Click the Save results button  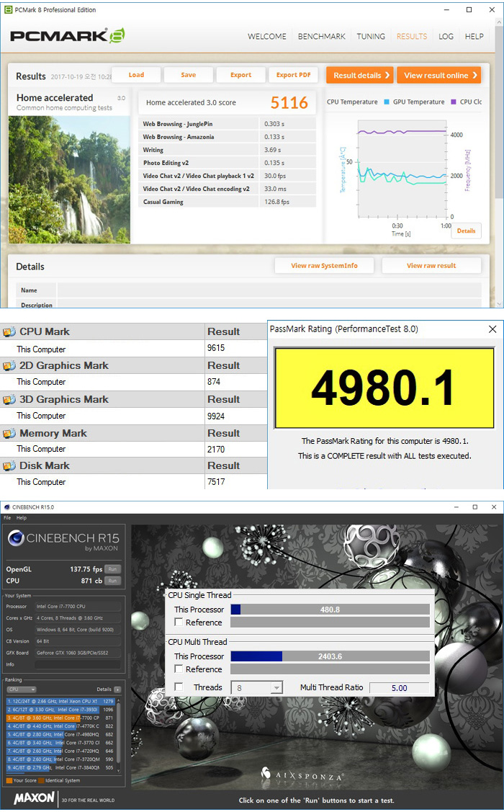coord(189,75)
